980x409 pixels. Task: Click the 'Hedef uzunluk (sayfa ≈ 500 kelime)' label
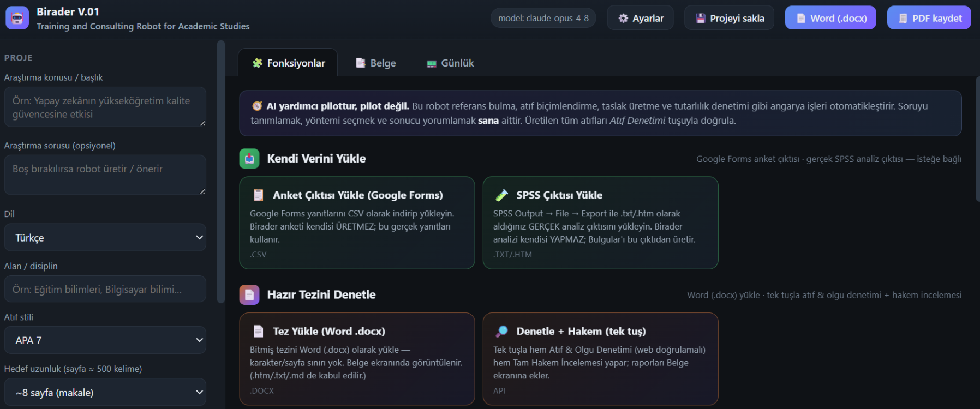[x=73, y=369]
